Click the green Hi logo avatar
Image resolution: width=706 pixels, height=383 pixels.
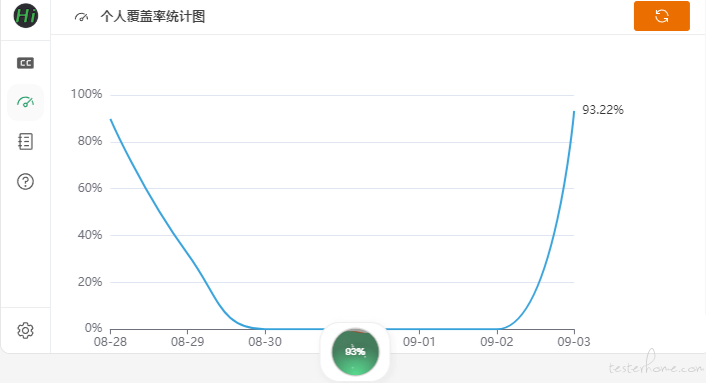point(26,16)
